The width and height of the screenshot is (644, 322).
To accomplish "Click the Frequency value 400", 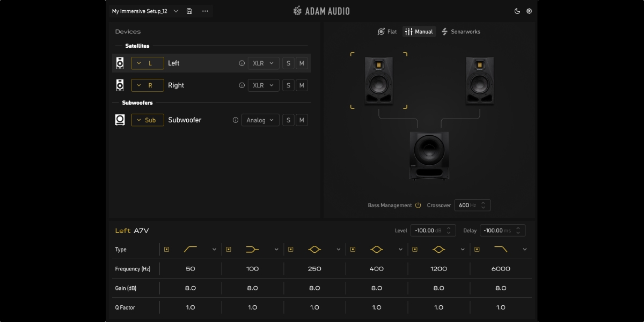I will pyautogui.click(x=377, y=269).
